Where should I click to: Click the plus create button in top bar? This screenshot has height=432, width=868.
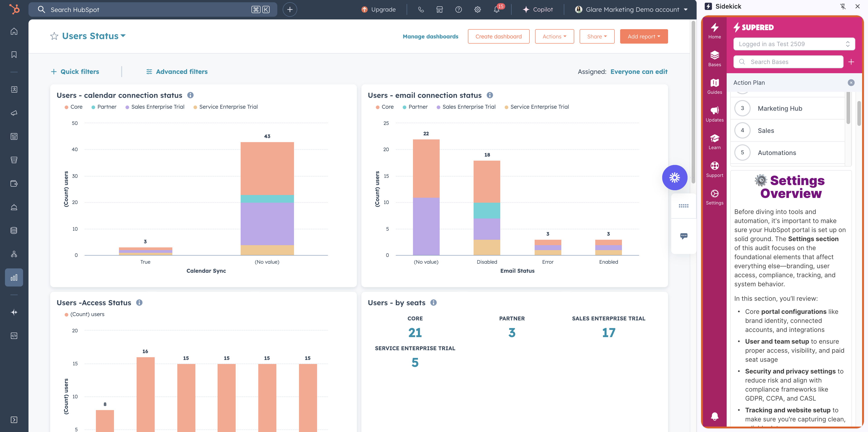point(290,9)
